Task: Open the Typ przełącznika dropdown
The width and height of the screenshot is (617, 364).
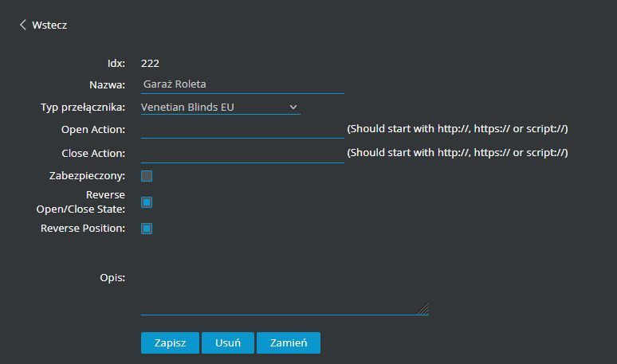Action: coord(220,107)
